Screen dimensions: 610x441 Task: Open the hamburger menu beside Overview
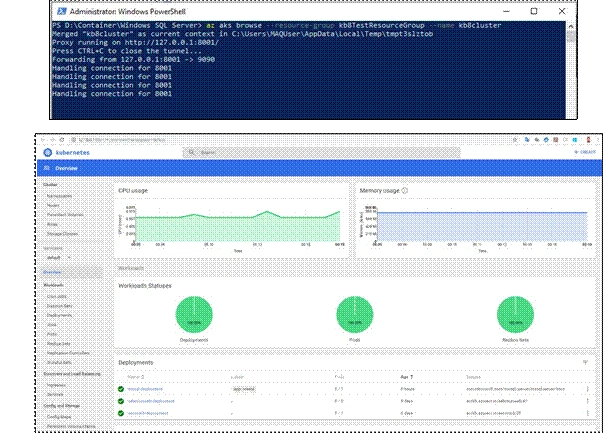click(47, 168)
